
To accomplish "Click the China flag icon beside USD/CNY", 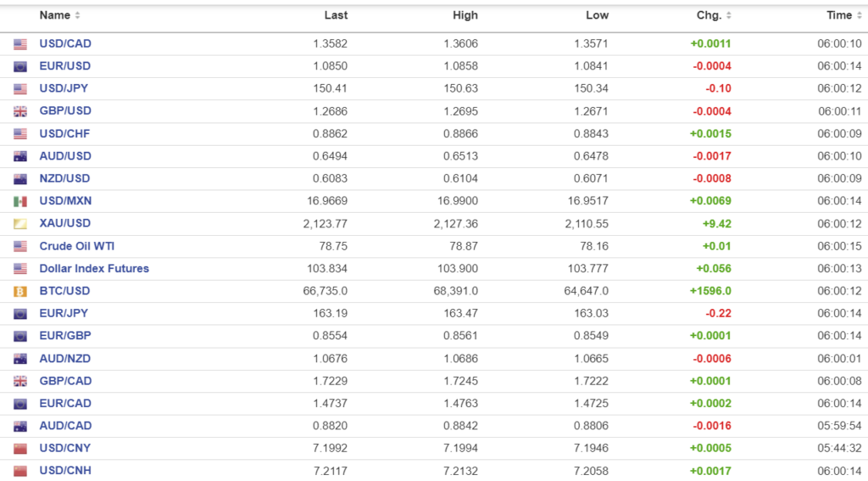I will [x=20, y=448].
